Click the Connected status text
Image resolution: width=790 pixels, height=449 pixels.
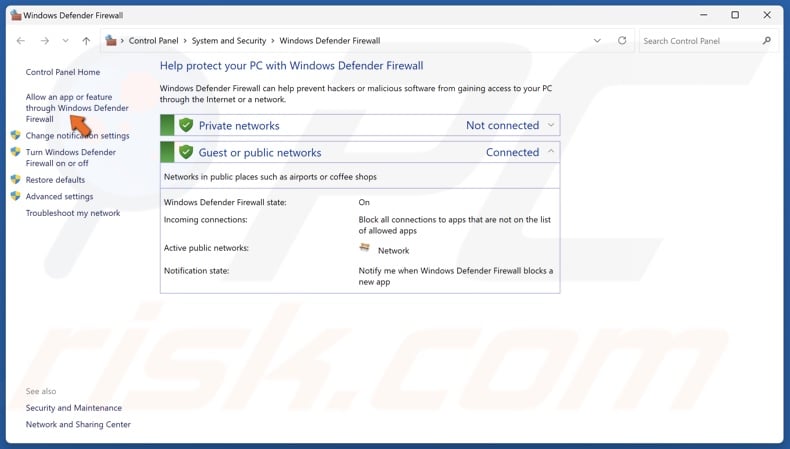point(512,152)
